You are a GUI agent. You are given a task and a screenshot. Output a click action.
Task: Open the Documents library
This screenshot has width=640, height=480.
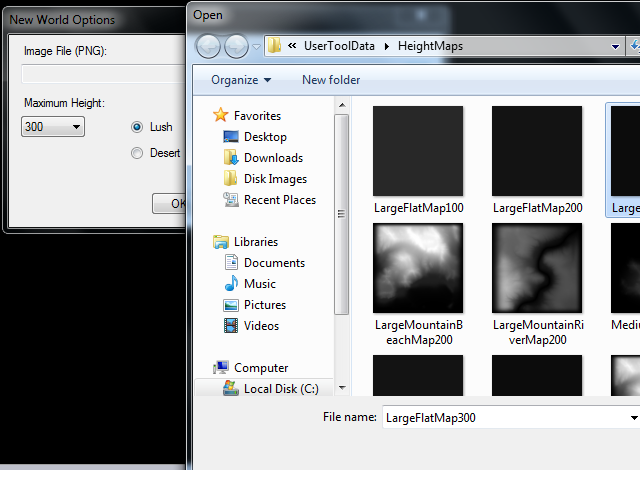click(x=274, y=263)
